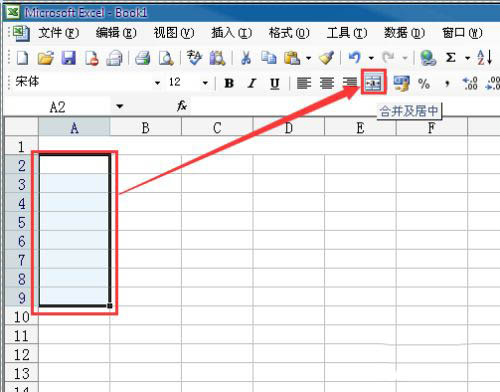500x392 pixels.
Task: Toggle Underline formatting
Action: 274,83
